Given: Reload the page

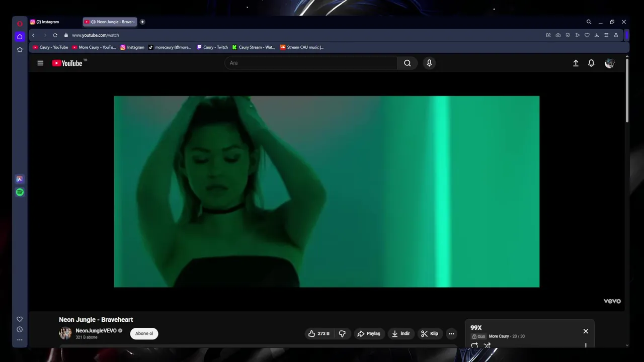Looking at the screenshot, I should point(55,35).
